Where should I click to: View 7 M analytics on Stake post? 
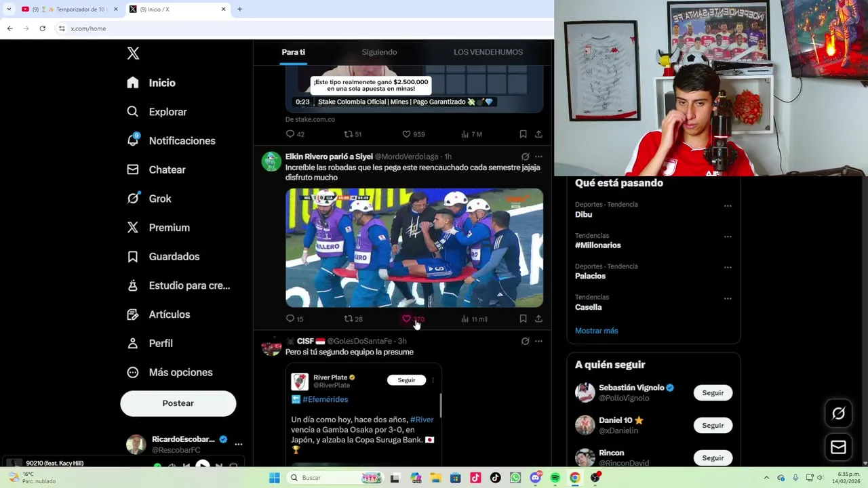click(x=471, y=134)
